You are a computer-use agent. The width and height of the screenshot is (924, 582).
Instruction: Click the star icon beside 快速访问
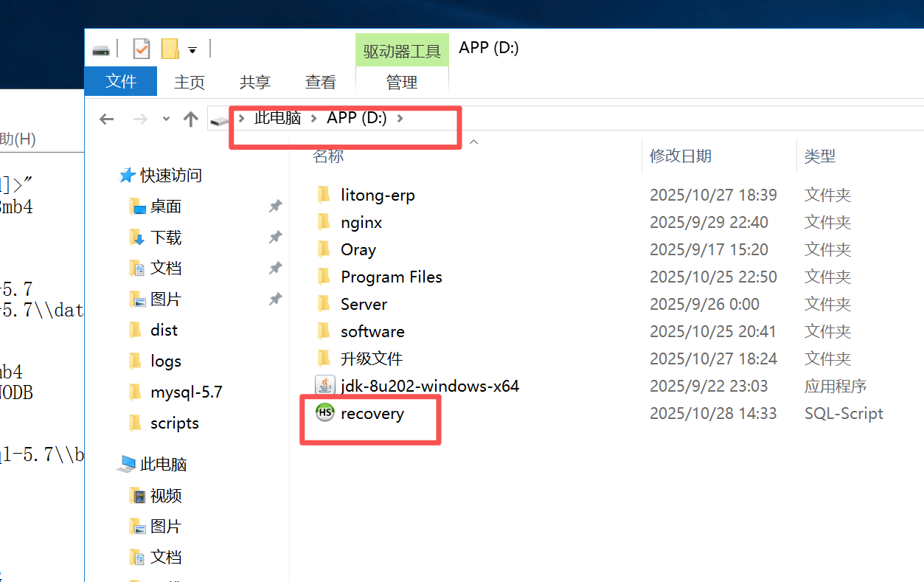click(x=127, y=176)
